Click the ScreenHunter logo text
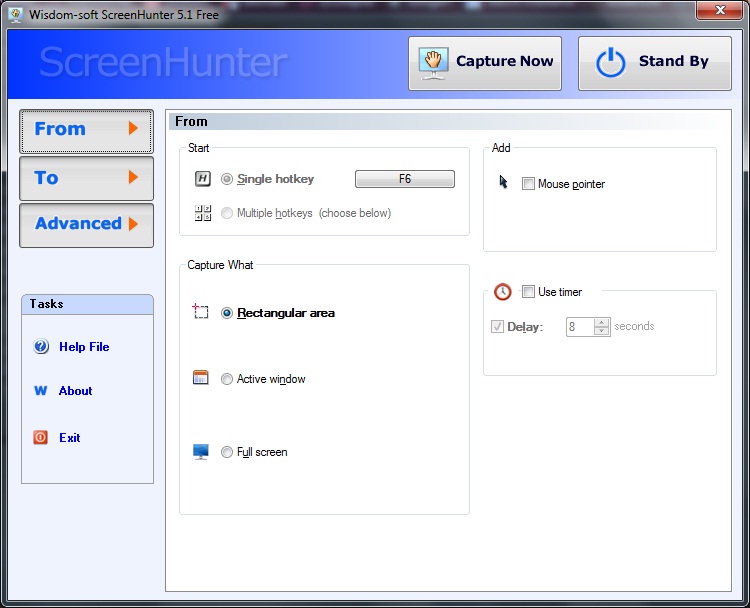Screen dimensions: 750x608 coord(163,62)
